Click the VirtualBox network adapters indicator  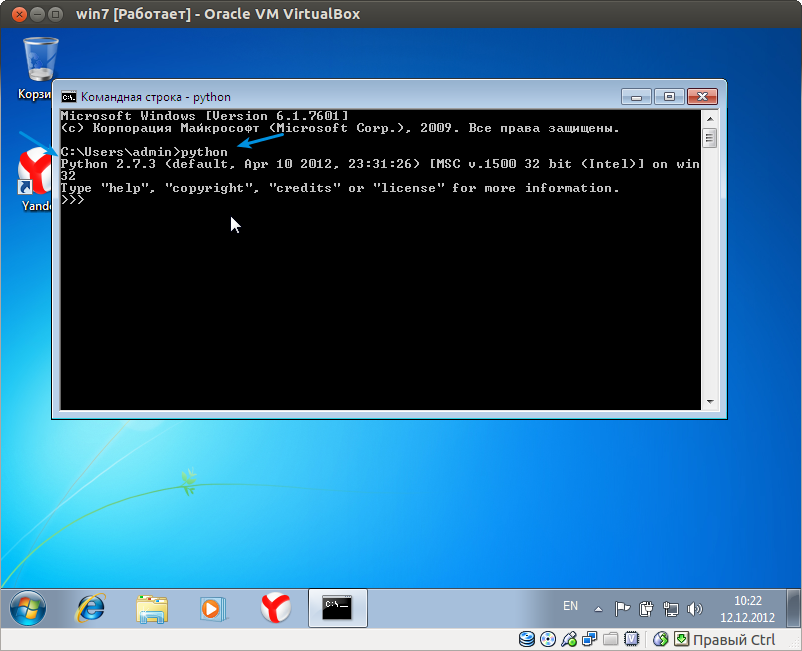(x=590, y=639)
